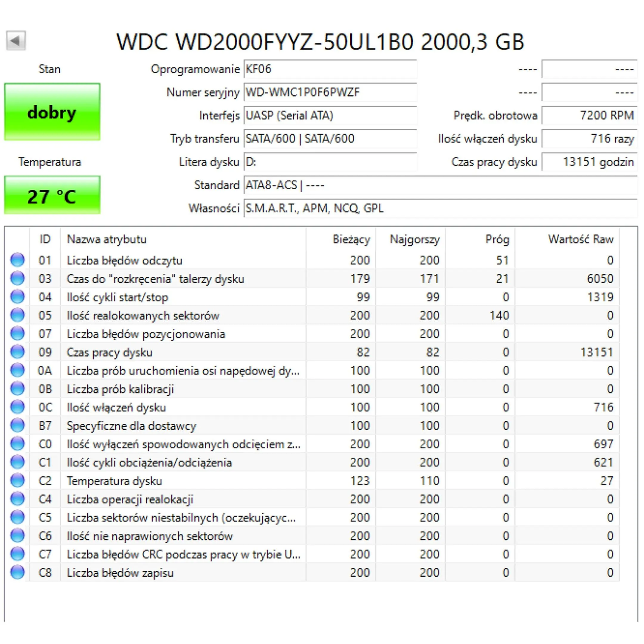This screenshot has width=644, height=644.
Task: Click the status icon for attribute 0A
Action: [17, 370]
